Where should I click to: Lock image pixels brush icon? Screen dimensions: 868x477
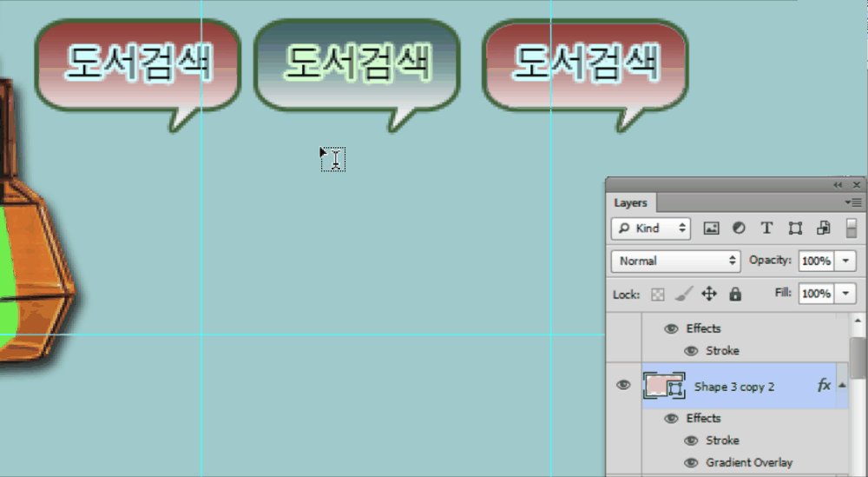click(x=684, y=294)
